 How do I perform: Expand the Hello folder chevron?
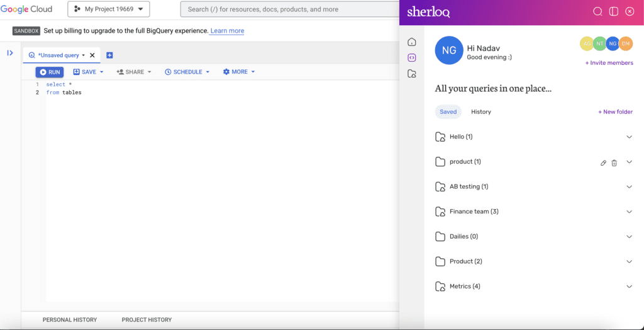pos(629,137)
